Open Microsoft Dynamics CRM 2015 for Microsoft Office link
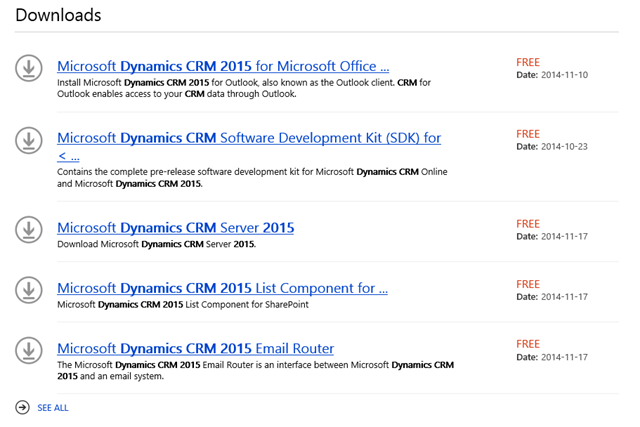 coord(223,66)
